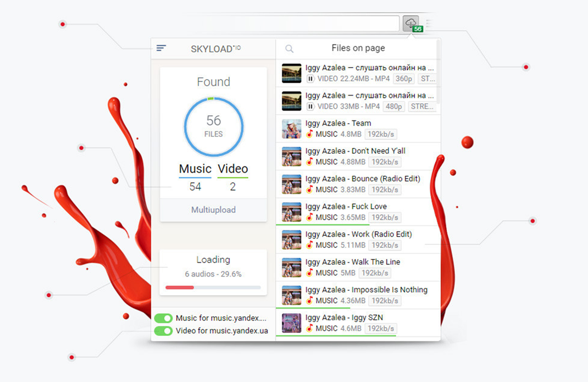Screen dimensions: 588x382
Task: Click the Loading progress bar
Action: (213, 287)
